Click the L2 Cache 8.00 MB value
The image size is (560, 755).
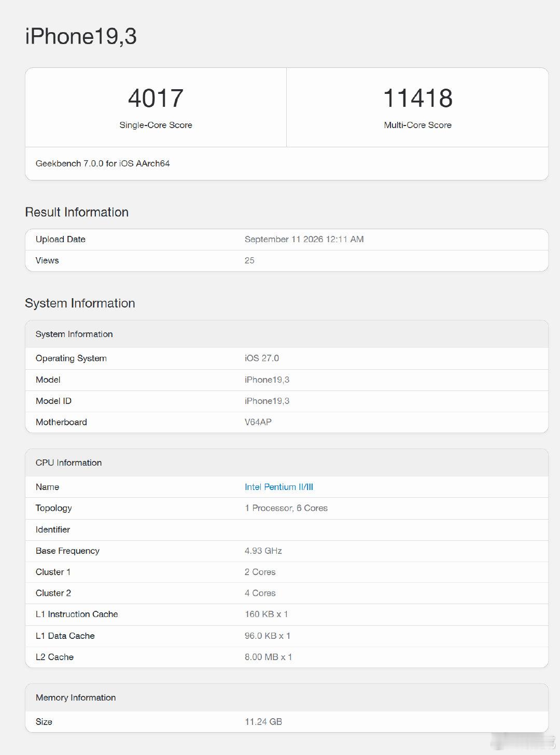269,657
